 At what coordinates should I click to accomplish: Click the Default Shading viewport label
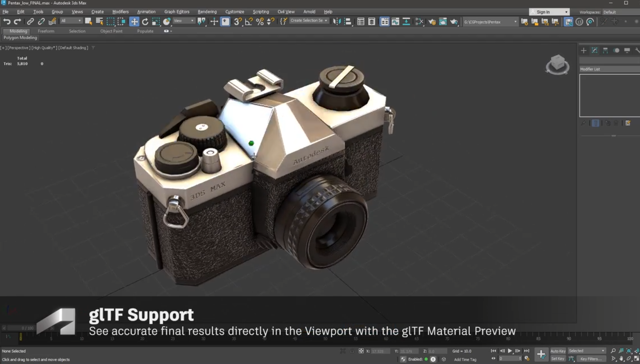click(x=73, y=48)
